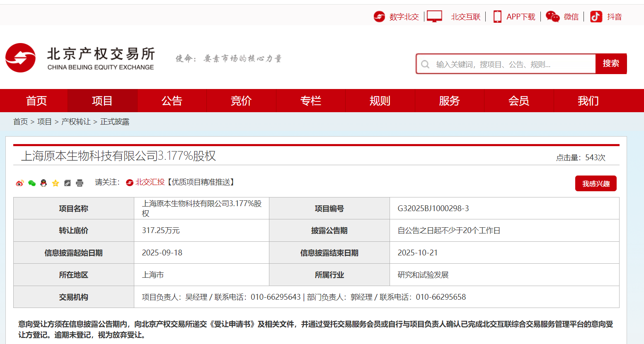Screen dimensions: 644x344
Task: Click the green WeChat share icon
Action: 32,183
